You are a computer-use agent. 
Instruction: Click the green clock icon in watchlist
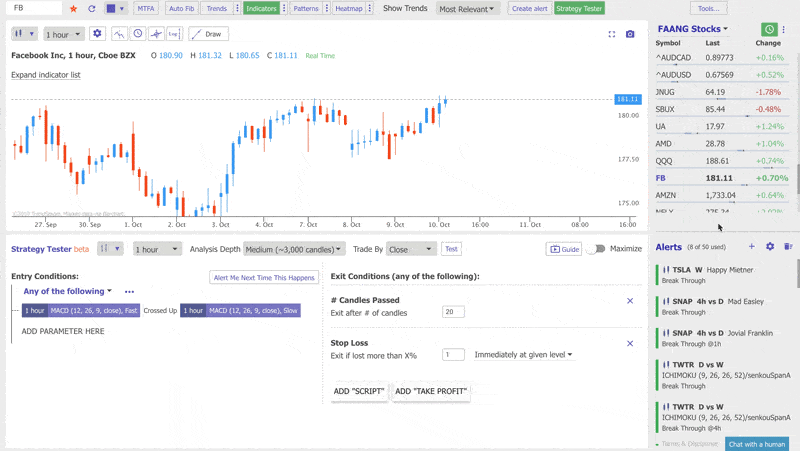[x=769, y=29]
